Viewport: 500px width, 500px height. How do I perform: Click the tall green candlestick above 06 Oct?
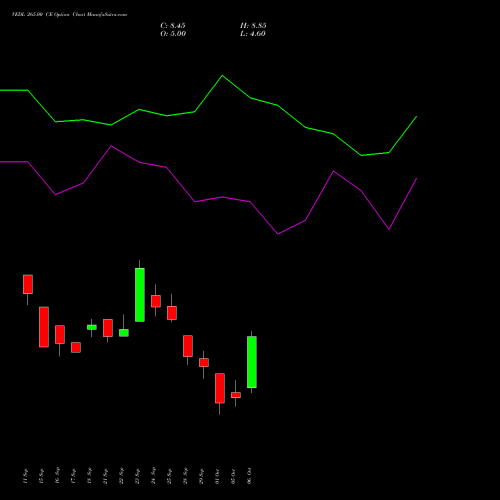pos(252,362)
